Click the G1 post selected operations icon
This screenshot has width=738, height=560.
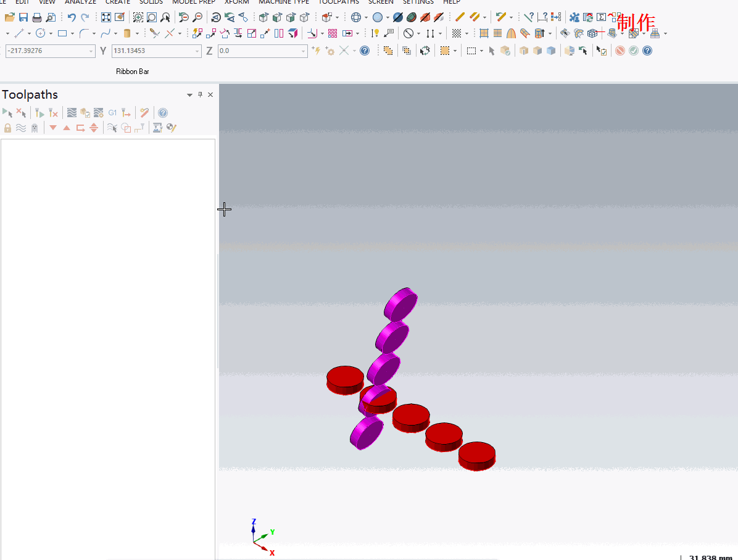click(x=112, y=113)
